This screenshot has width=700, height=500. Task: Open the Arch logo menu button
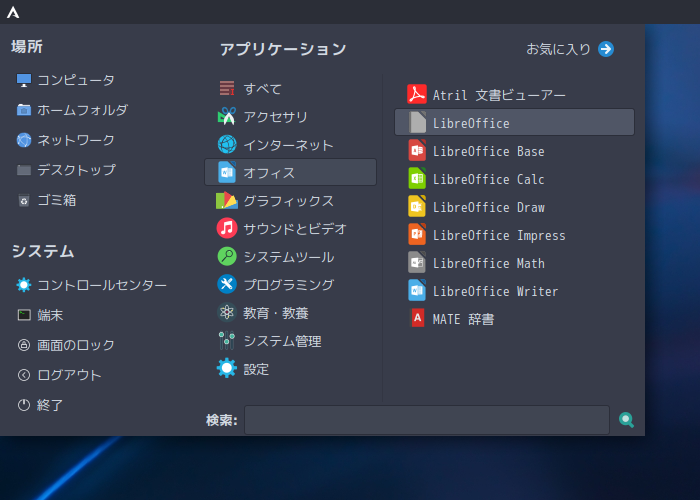coord(13,12)
